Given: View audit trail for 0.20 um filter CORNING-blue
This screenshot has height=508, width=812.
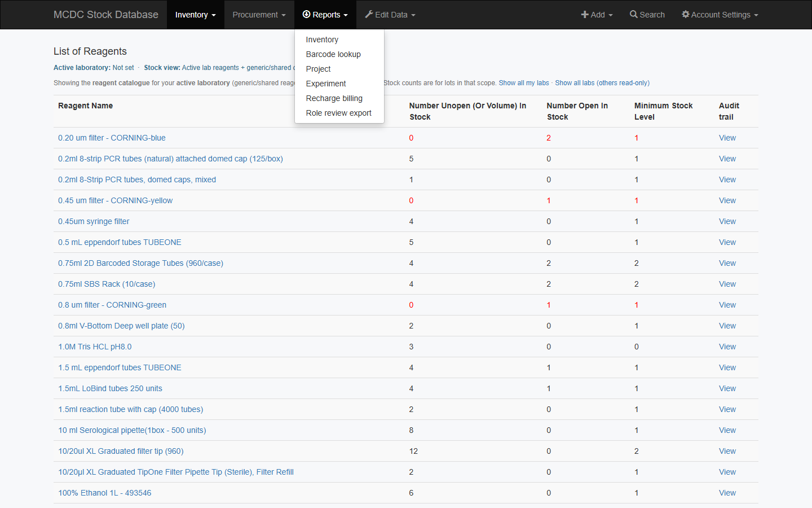Looking at the screenshot, I should click(x=727, y=138).
